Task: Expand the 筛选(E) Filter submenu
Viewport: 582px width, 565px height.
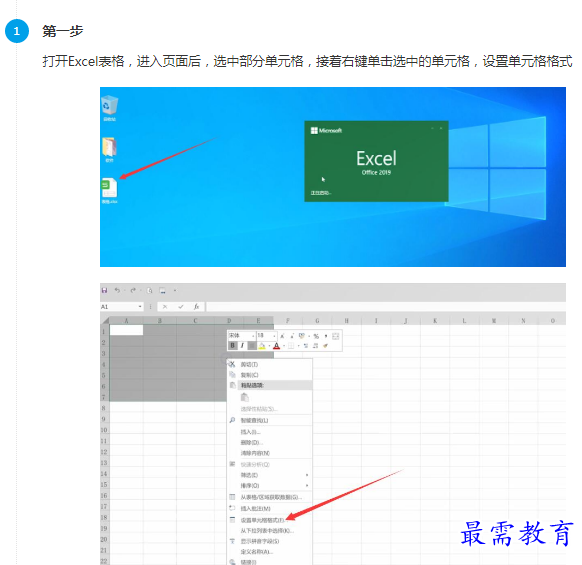Action: tap(270, 475)
